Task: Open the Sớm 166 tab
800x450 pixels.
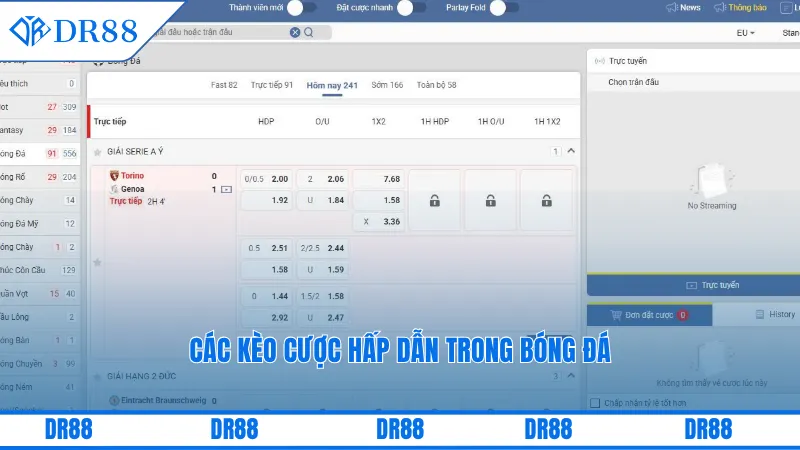Action: [x=387, y=85]
